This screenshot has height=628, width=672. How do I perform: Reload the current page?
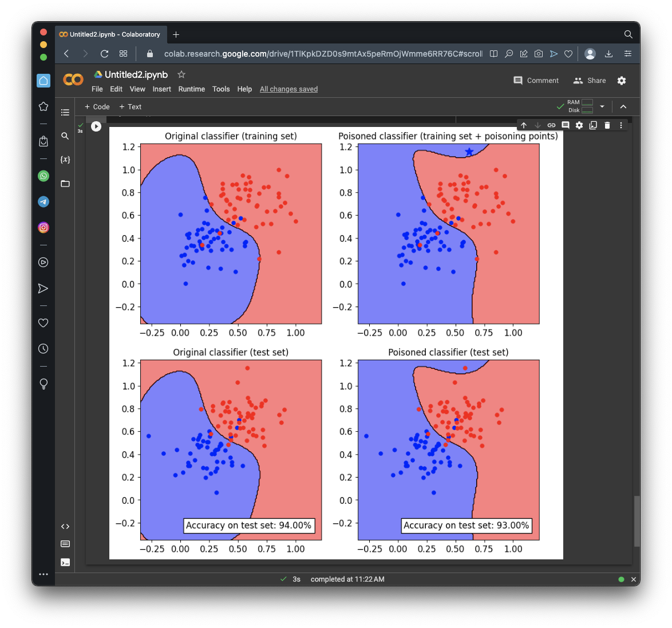click(104, 54)
